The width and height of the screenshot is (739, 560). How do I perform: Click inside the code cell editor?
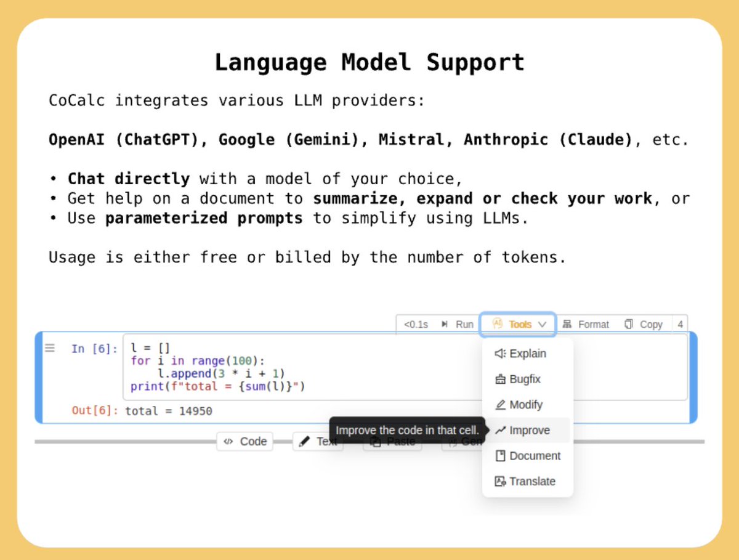point(405,367)
